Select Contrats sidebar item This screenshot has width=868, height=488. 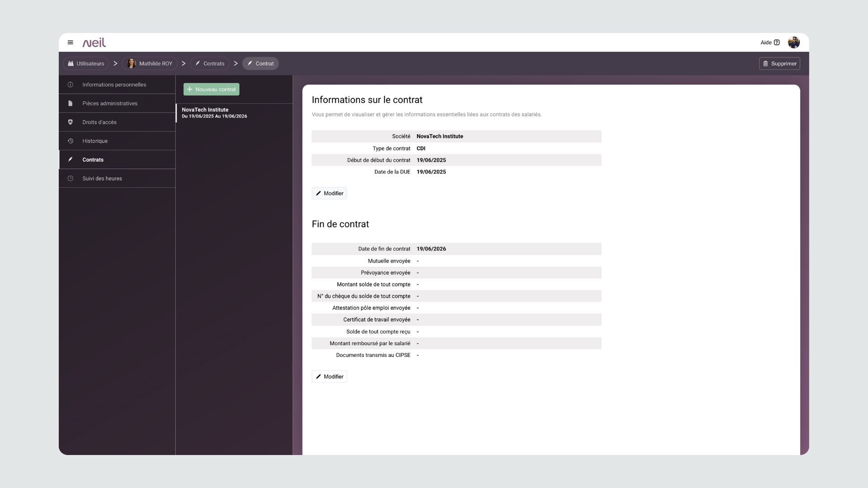pyautogui.click(x=93, y=160)
